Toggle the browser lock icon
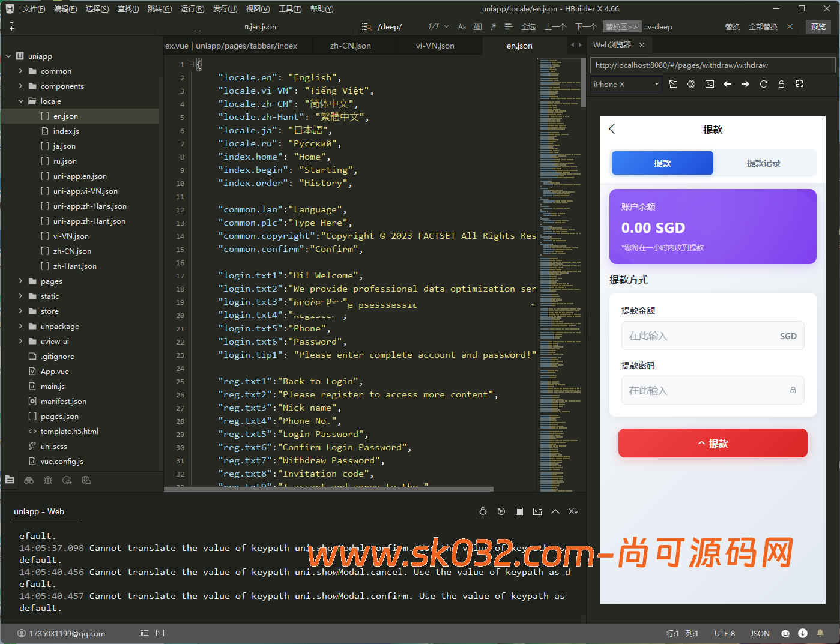The height and width of the screenshot is (644, 840). pos(781,84)
